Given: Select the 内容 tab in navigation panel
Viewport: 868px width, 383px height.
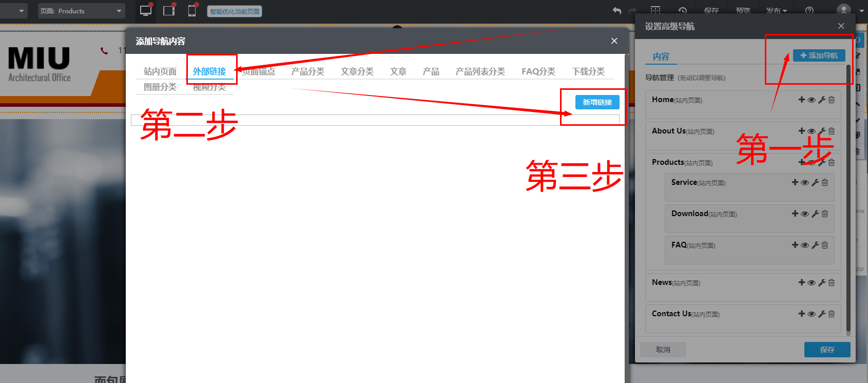Looking at the screenshot, I should pyautogui.click(x=661, y=56).
